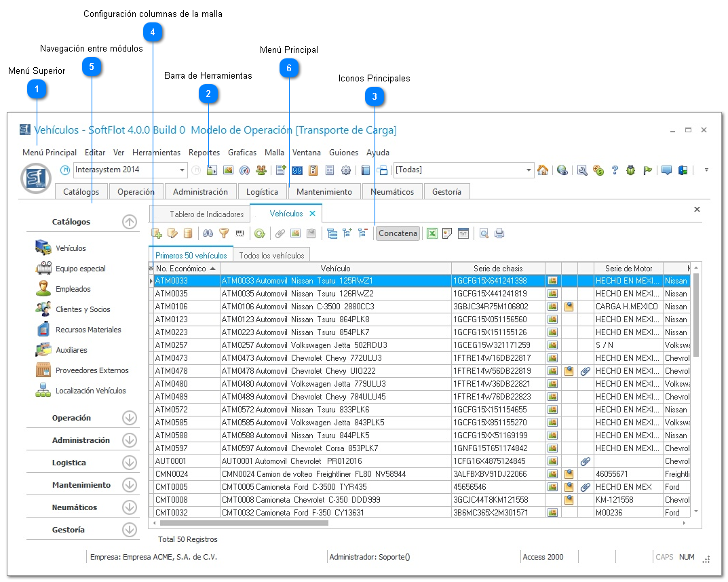This screenshot has width=728, height=582.
Task: Switch to the Logística module tab
Action: (262, 192)
